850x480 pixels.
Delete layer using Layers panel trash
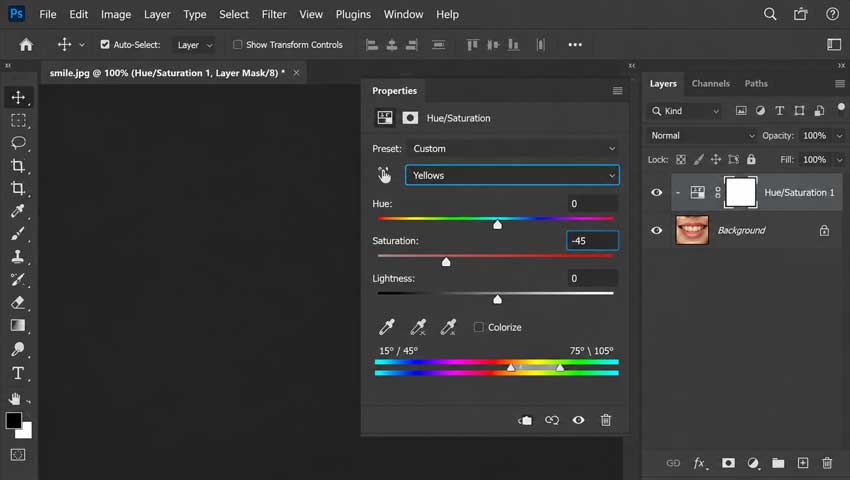(x=827, y=463)
